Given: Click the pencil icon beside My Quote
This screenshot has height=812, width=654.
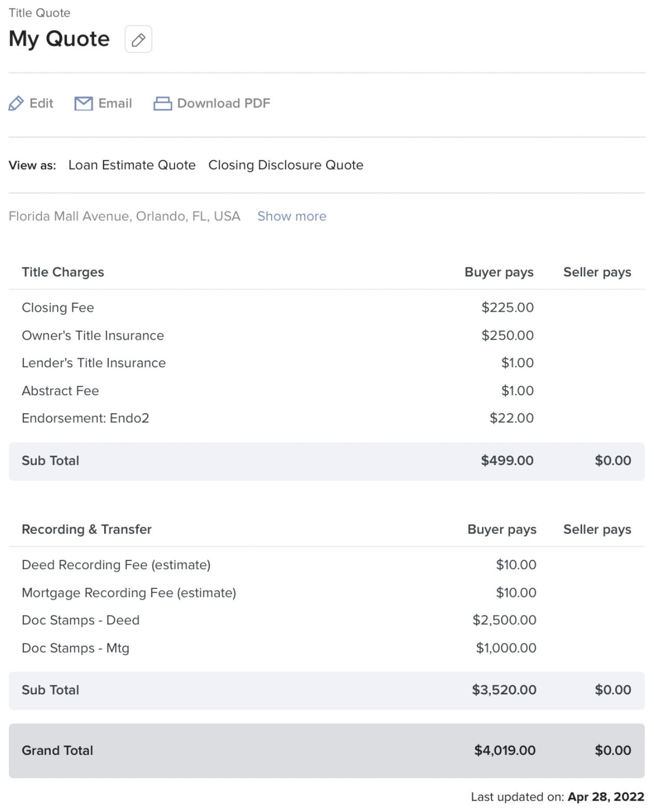Looking at the screenshot, I should pyautogui.click(x=138, y=39).
